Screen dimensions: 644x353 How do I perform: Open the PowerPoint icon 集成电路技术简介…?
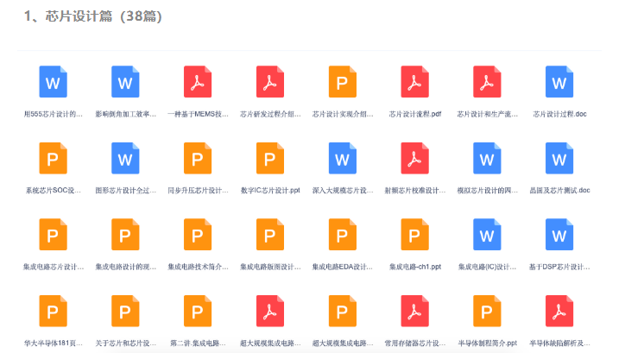point(198,235)
